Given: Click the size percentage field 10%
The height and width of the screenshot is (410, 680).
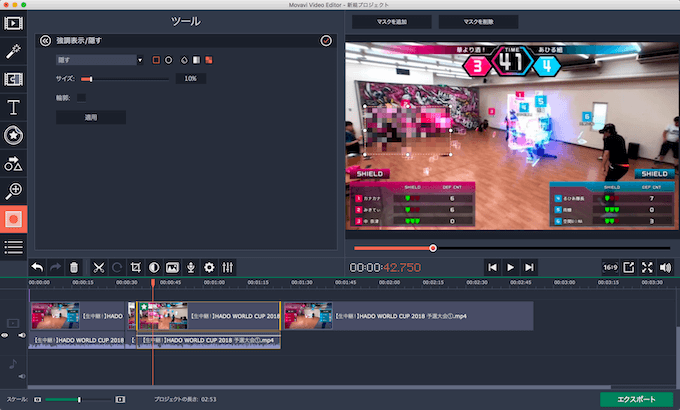Looking at the screenshot, I should pyautogui.click(x=190, y=79).
